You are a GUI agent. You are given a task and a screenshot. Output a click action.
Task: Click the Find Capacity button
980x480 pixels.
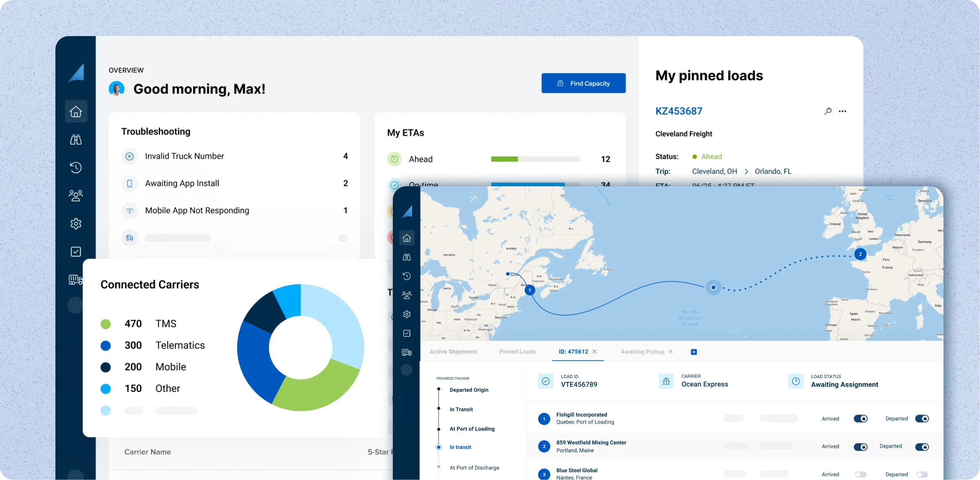coord(583,83)
